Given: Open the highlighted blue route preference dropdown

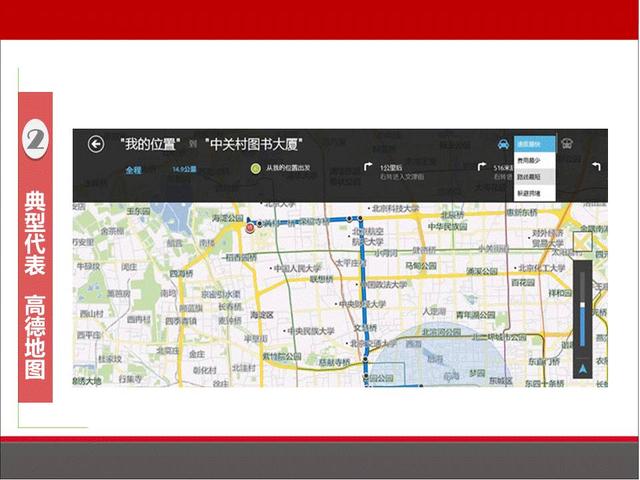Looking at the screenshot, I should coord(535,144).
